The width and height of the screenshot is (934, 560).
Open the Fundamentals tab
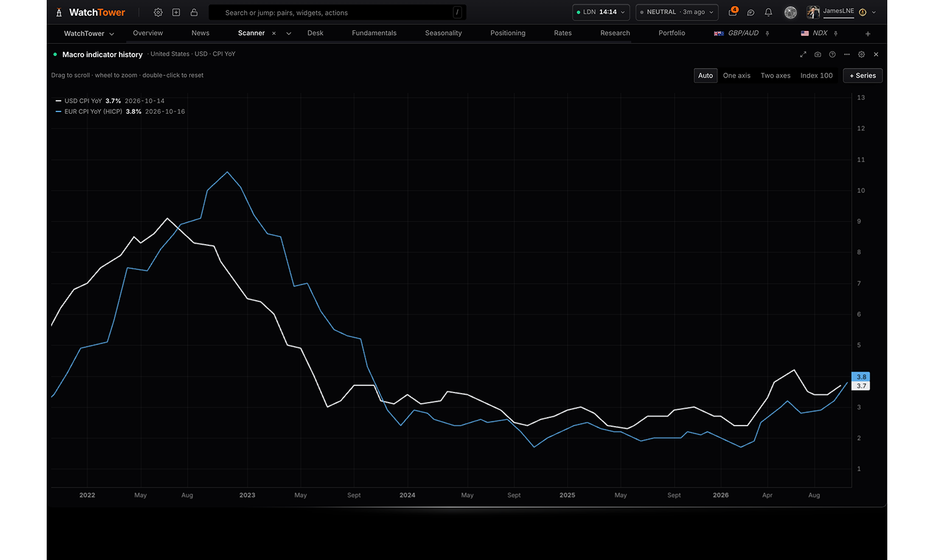(374, 33)
